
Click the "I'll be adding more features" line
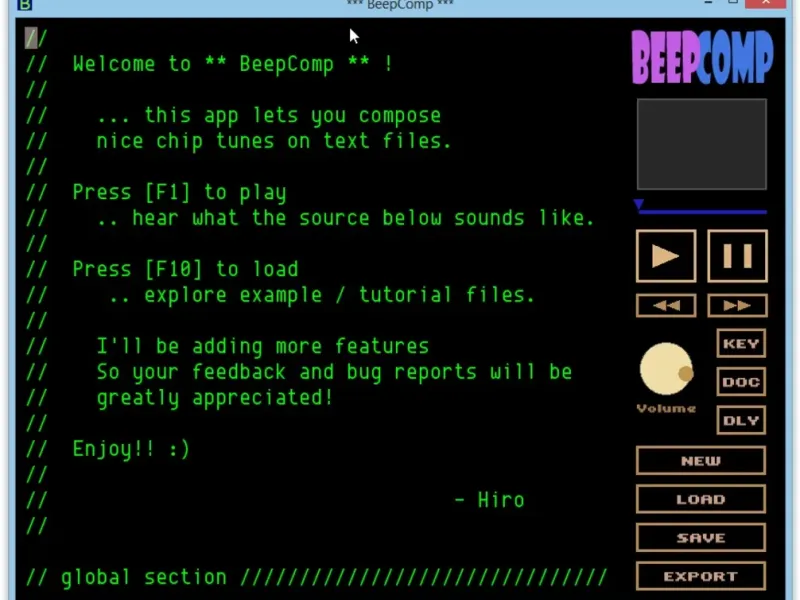click(263, 346)
